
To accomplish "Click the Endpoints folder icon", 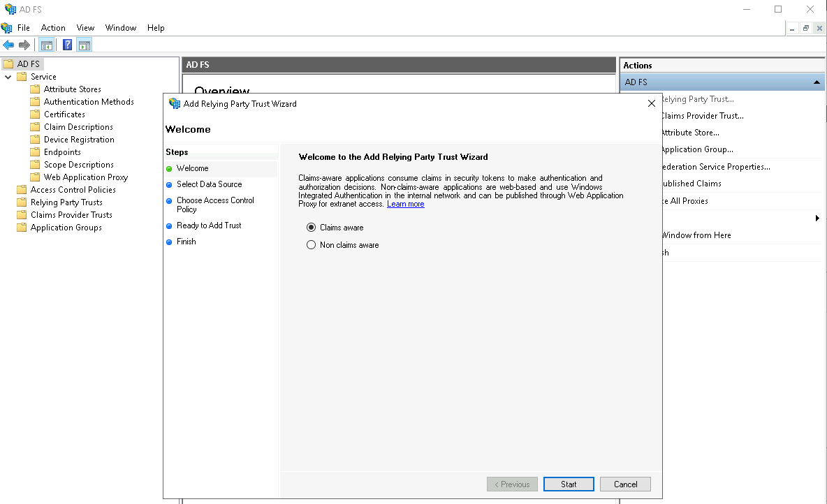I will point(35,152).
